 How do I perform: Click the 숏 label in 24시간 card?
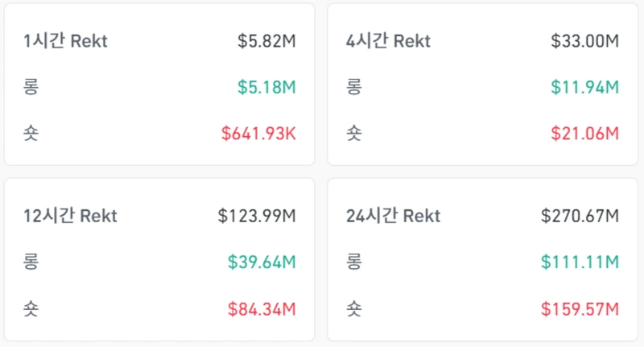tap(353, 308)
